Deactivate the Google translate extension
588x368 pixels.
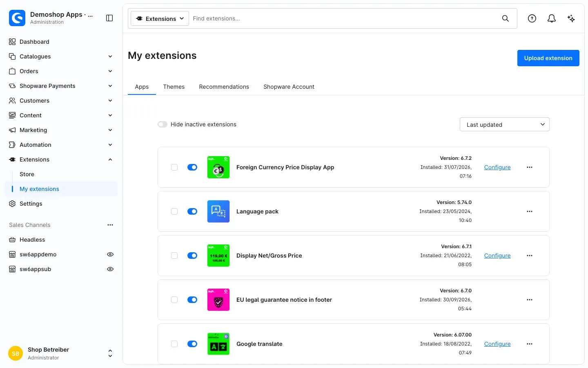[192, 344]
